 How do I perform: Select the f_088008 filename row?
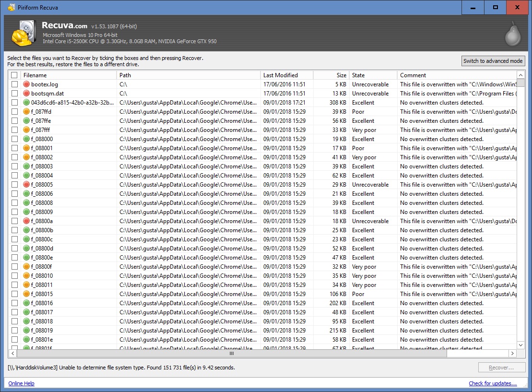[x=42, y=202]
